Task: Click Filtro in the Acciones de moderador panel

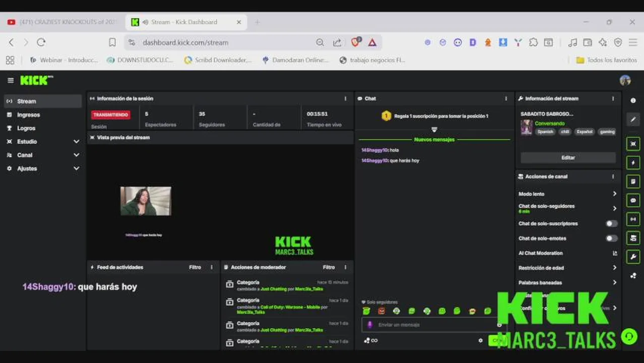Action: 329,267
